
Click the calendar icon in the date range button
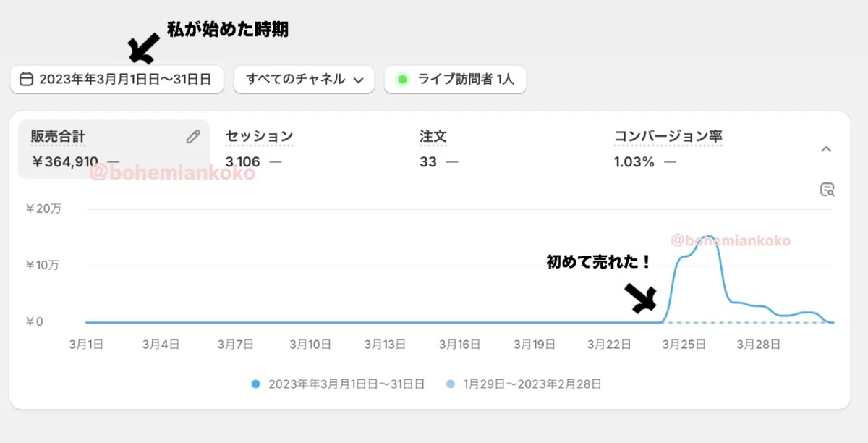tap(26, 80)
